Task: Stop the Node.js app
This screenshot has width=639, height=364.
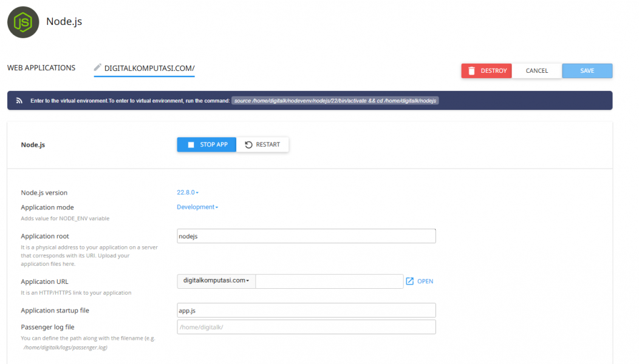Action: [207, 144]
